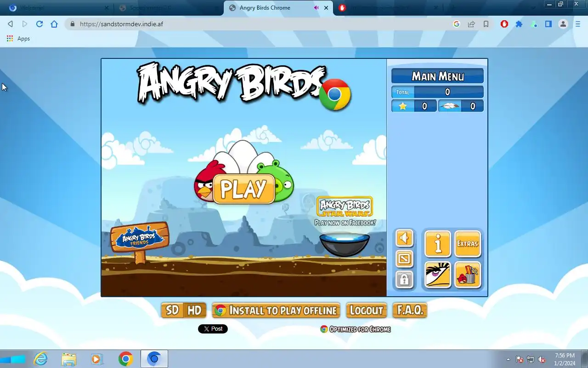Switch to HD quality
This screenshot has width=588, height=368.
coord(195,310)
